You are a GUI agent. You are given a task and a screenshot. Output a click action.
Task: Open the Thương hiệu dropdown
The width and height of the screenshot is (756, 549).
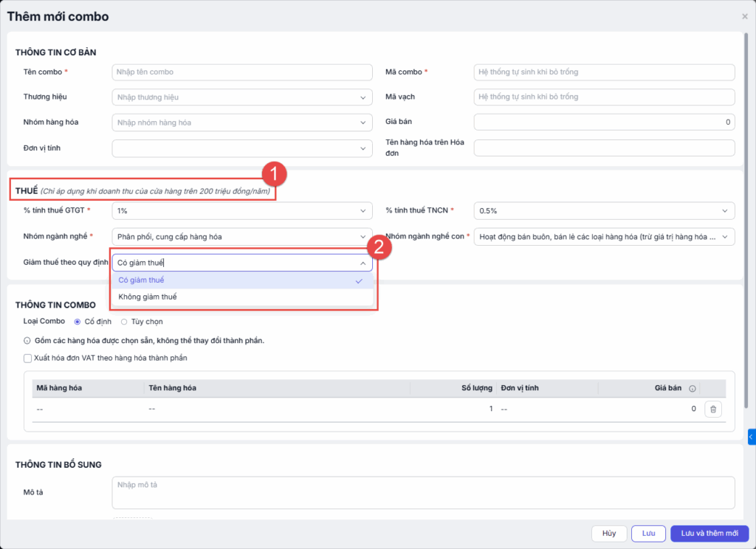tap(242, 97)
